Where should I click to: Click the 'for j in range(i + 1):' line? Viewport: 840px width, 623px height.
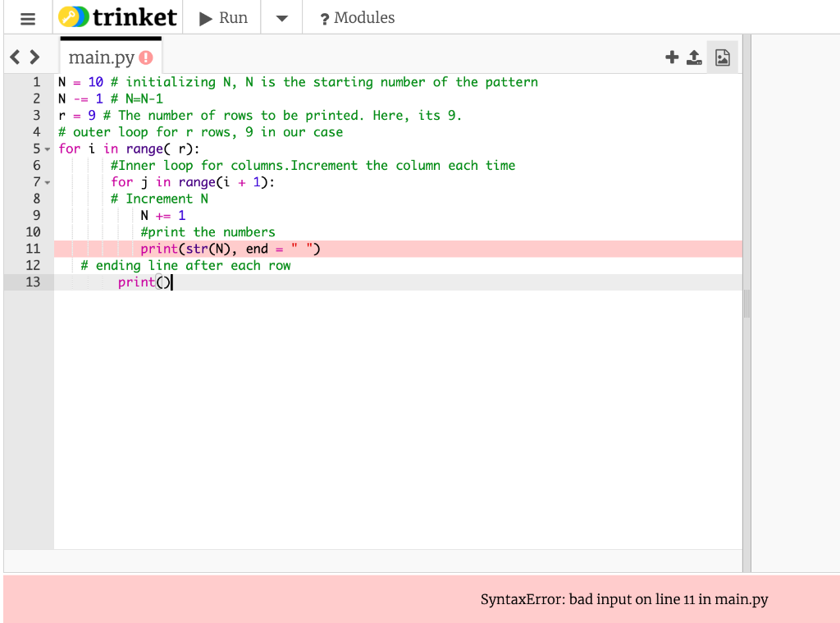pos(193,182)
